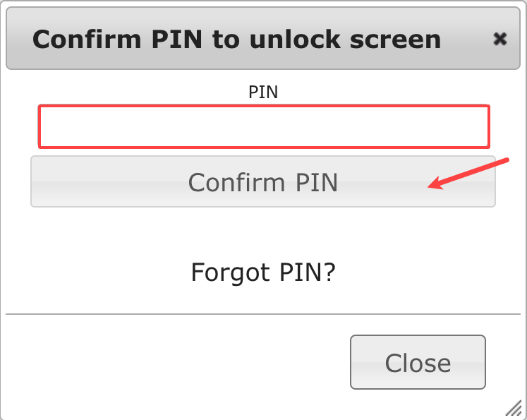Click the small cross icon beside the heading
Screen dimensions: 527x420
pos(499,39)
